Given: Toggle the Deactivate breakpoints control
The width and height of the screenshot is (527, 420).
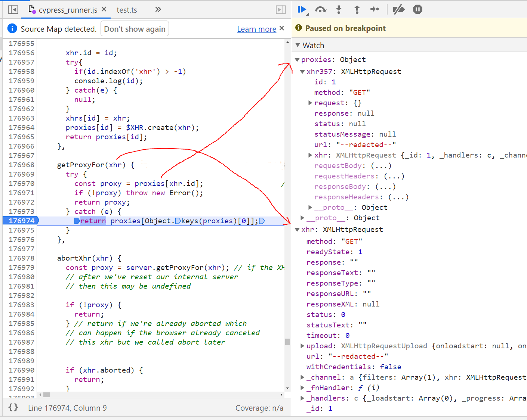Looking at the screenshot, I should coord(398,10).
